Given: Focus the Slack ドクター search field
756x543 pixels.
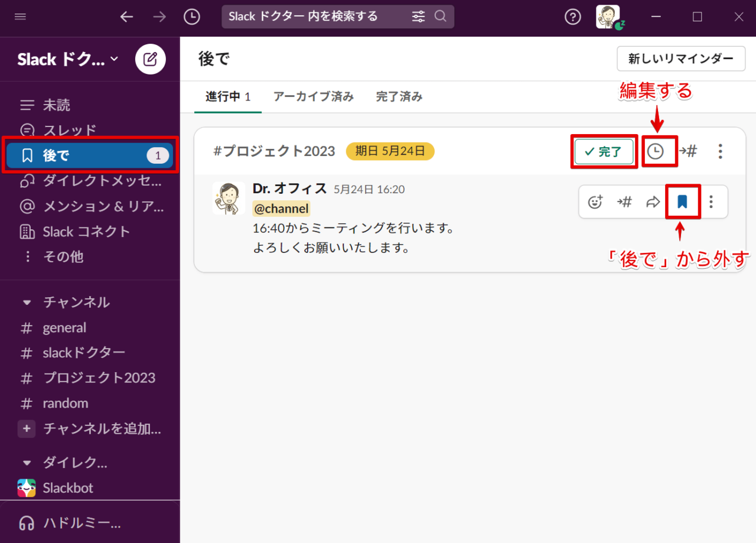Looking at the screenshot, I should 338,17.
